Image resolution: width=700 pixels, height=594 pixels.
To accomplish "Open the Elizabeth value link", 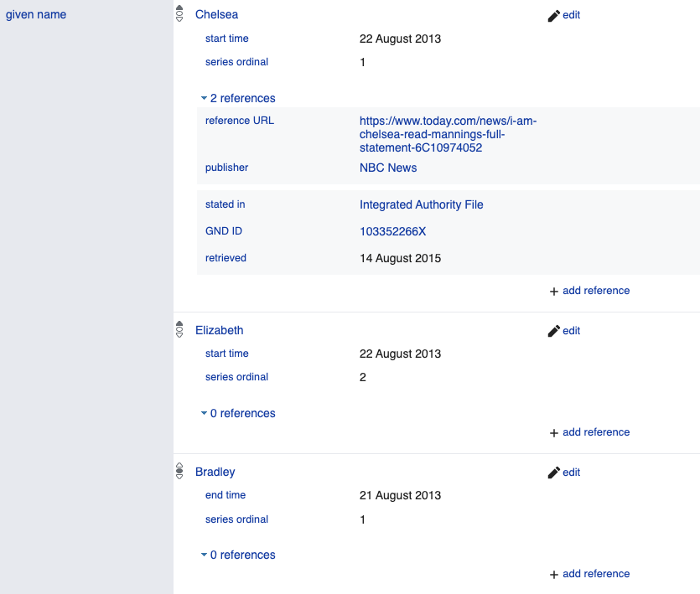I will pos(219,330).
